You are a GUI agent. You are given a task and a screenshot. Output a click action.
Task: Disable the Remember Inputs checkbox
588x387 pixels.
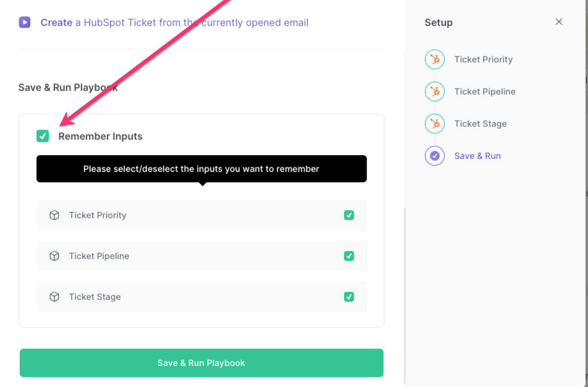point(43,136)
